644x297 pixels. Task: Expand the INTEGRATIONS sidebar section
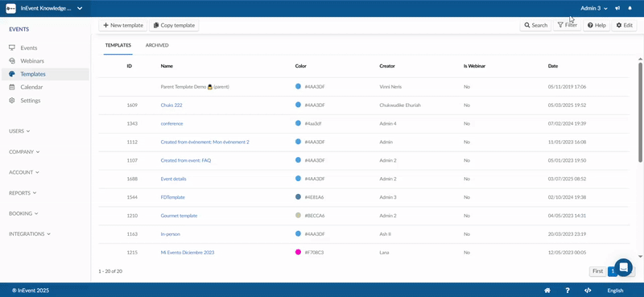pos(30,233)
